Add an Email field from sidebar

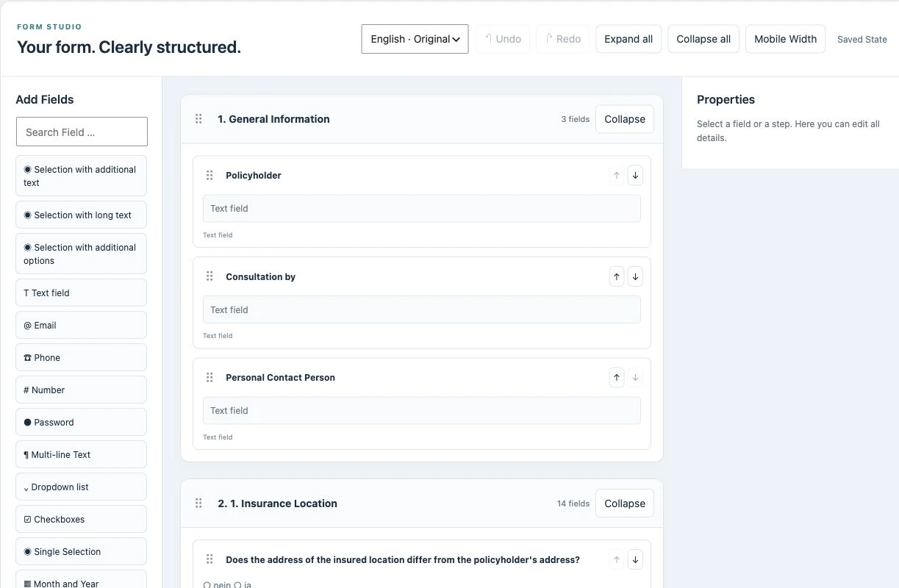[81, 325]
